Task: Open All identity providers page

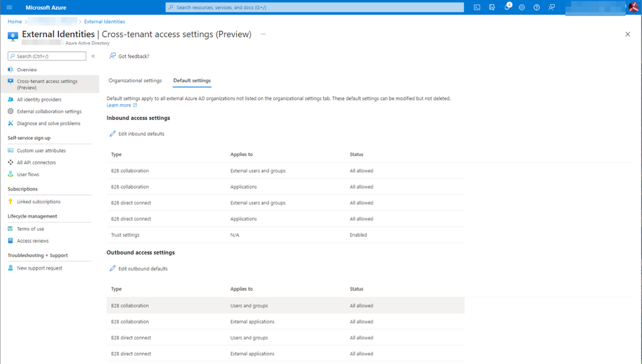Action: tap(39, 100)
